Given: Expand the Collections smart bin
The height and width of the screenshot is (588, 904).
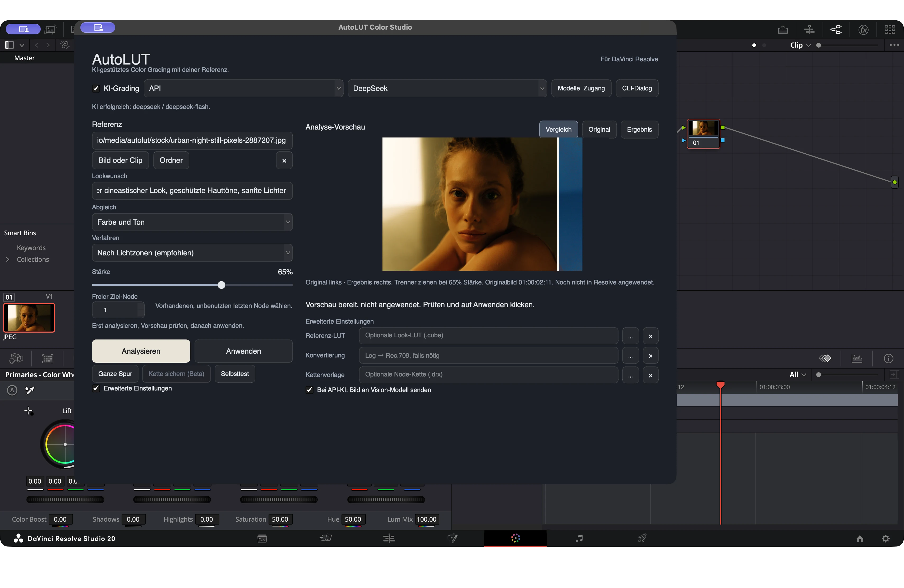Looking at the screenshot, I should (8, 259).
